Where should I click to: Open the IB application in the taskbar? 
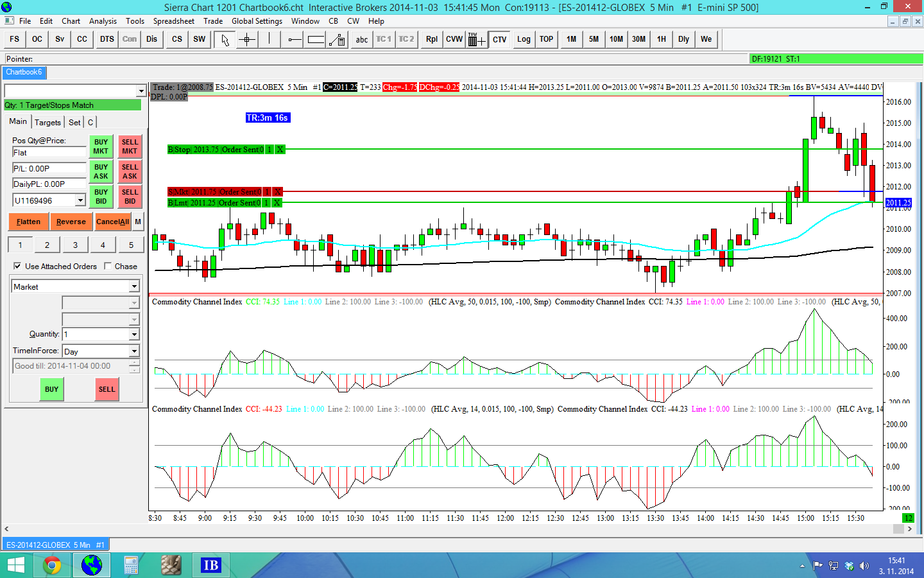(x=210, y=565)
